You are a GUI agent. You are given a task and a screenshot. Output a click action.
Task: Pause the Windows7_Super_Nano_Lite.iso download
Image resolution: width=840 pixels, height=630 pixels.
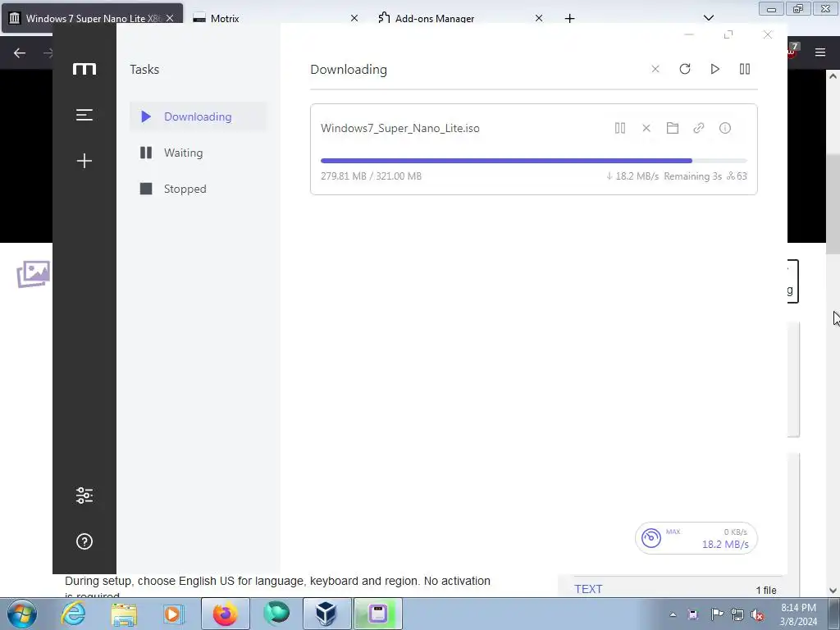(x=620, y=128)
